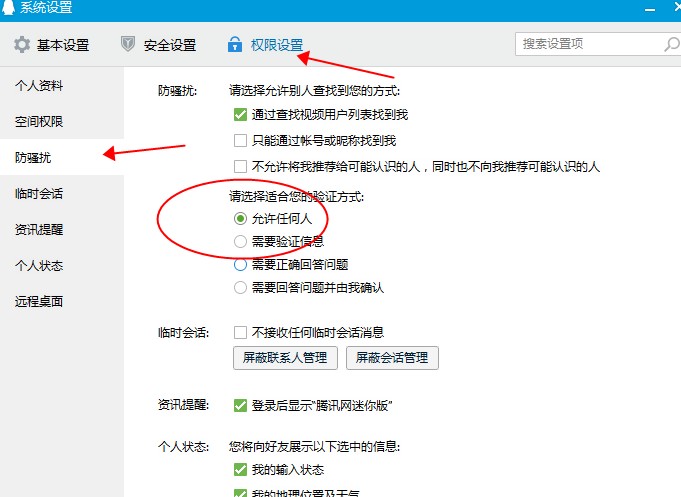Click the search magnifier icon
The width and height of the screenshot is (681, 497).
click(x=671, y=44)
